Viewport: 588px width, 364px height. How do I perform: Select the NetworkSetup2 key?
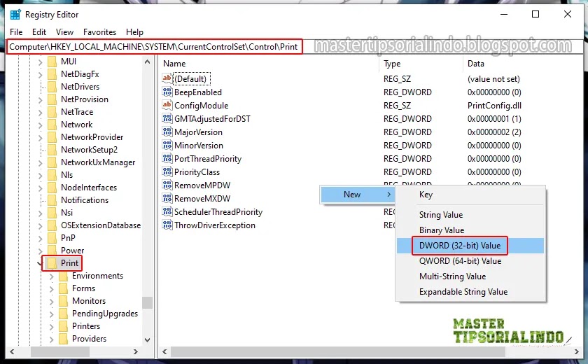click(90, 150)
